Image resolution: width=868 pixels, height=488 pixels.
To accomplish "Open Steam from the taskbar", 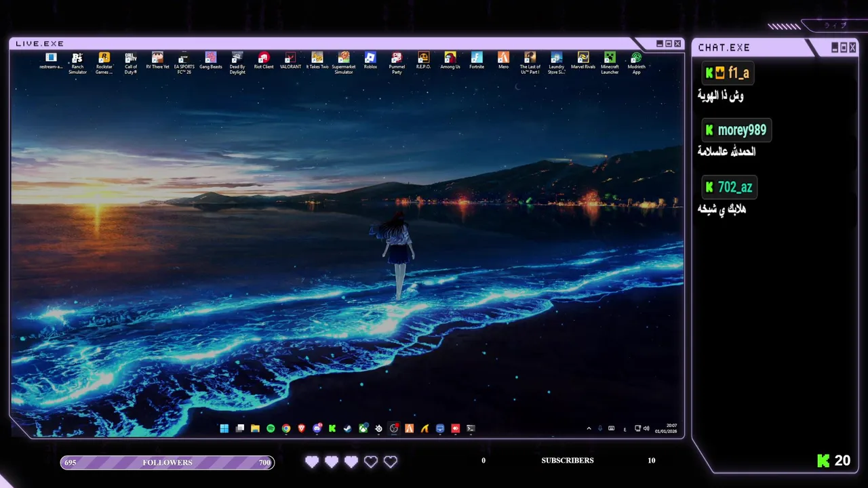I will pyautogui.click(x=348, y=428).
